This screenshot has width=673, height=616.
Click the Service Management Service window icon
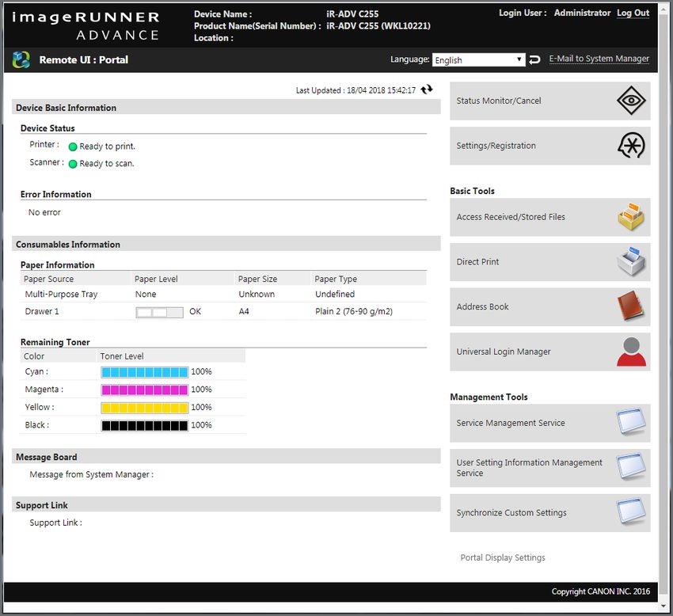point(631,423)
